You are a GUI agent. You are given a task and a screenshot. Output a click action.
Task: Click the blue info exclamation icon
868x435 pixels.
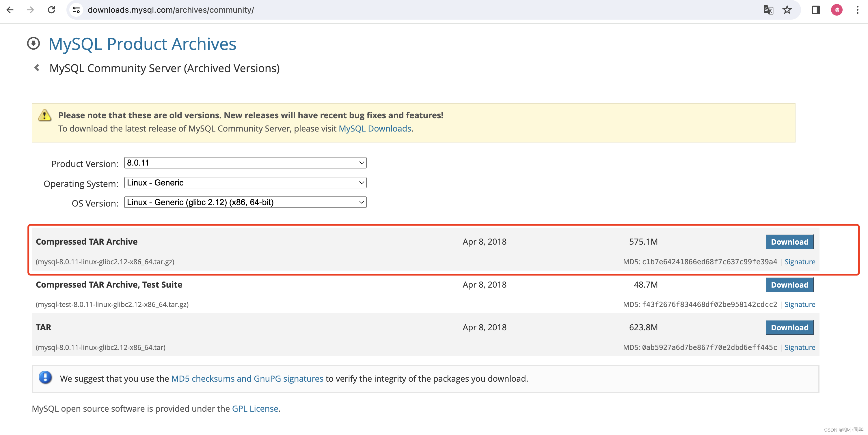click(x=45, y=377)
